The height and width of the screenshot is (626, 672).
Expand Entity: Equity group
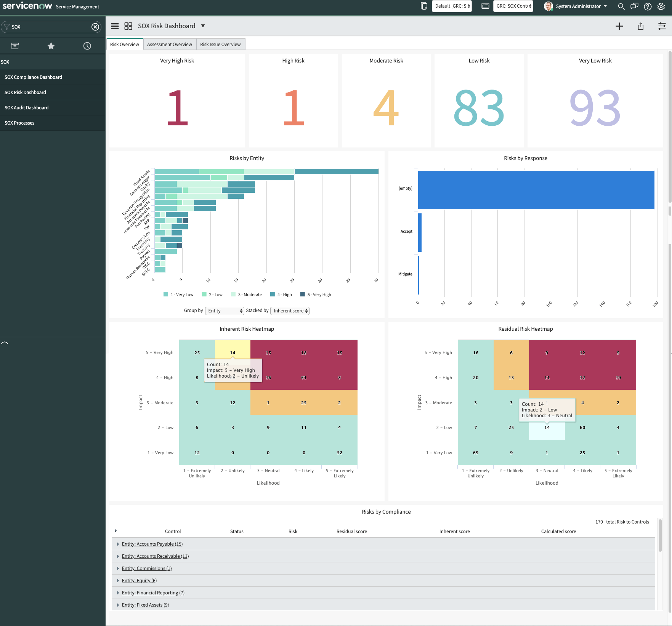click(x=118, y=581)
